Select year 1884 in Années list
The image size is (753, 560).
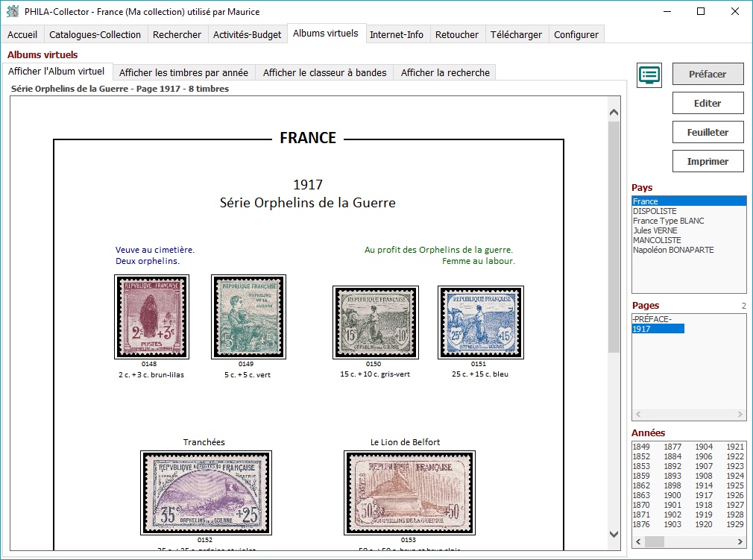[x=672, y=456]
